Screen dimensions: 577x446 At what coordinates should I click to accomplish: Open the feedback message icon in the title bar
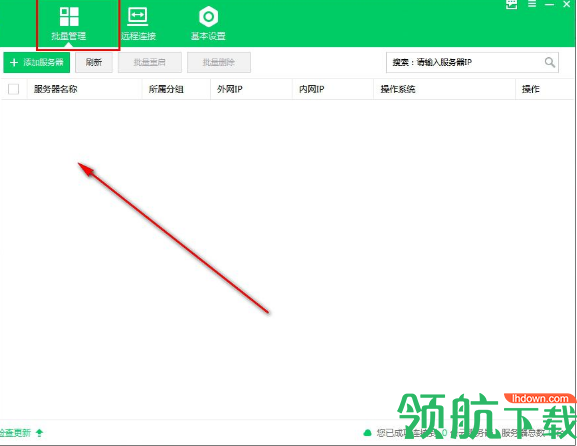511,4
